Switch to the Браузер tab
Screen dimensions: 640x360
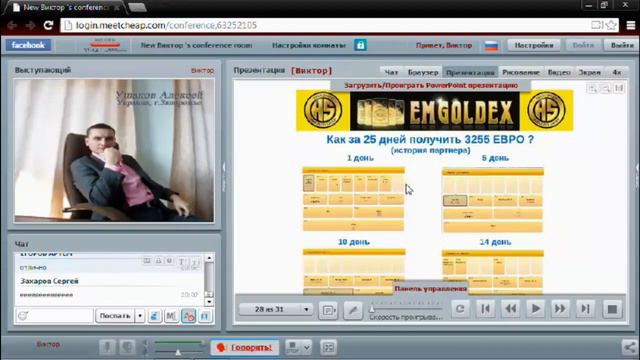click(423, 72)
